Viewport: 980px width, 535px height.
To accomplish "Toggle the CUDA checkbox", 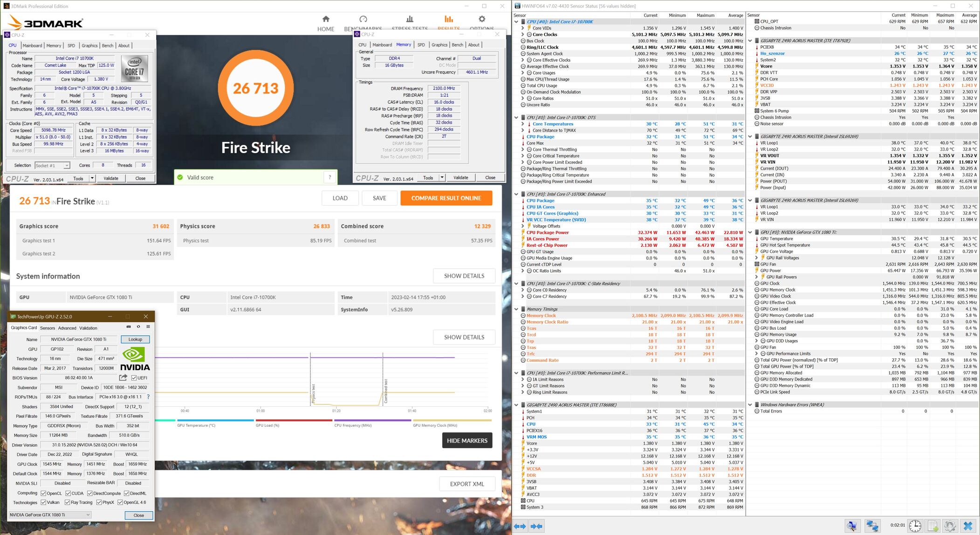I will coord(68,493).
